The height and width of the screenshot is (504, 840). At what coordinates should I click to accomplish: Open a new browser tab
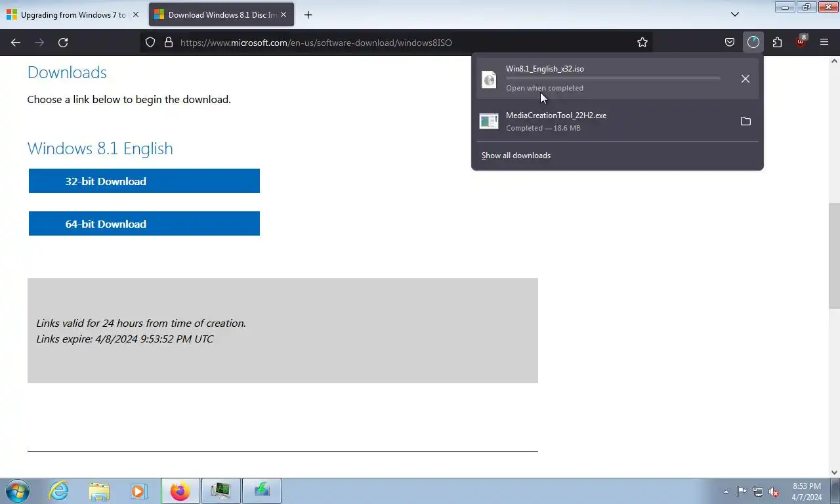tap(308, 14)
